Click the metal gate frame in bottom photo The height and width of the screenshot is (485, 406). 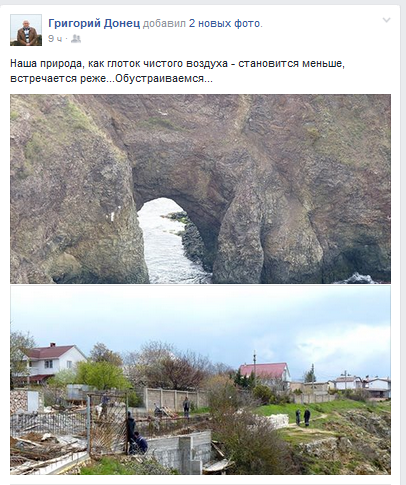[107, 423]
